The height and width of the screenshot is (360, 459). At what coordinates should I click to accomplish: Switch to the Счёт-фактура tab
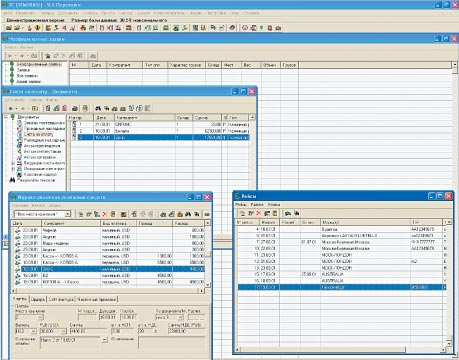(61, 299)
